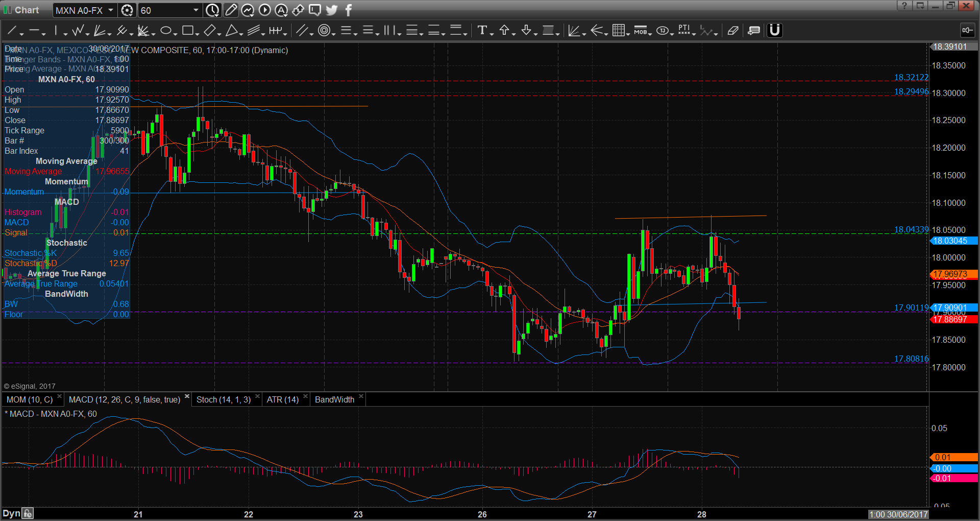The height and width of the screenshot is (521, 980).
Task: Click the 18.04339 price level label
Action: click(x=911, y=230)
